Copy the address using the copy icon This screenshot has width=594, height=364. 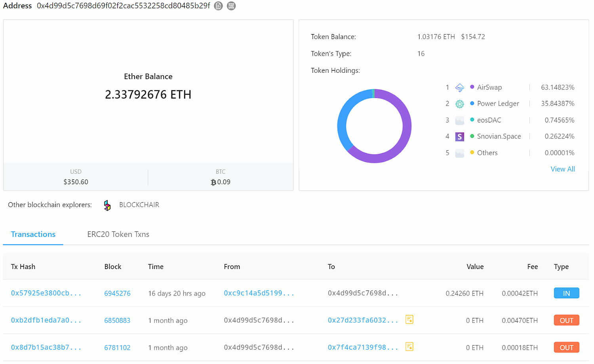pyautogui.click(x=218, y=6)
